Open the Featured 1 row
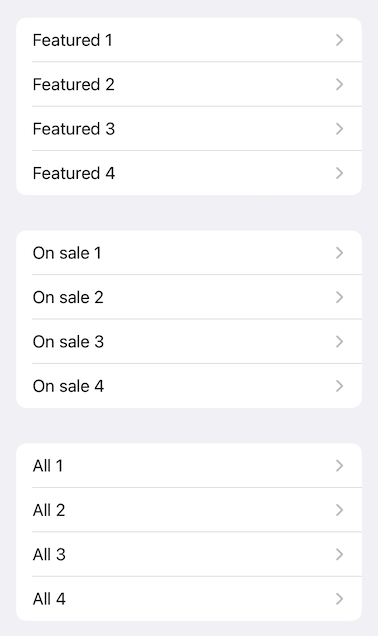The height and width of the screenshot is (636, 378). coord(189,40)
